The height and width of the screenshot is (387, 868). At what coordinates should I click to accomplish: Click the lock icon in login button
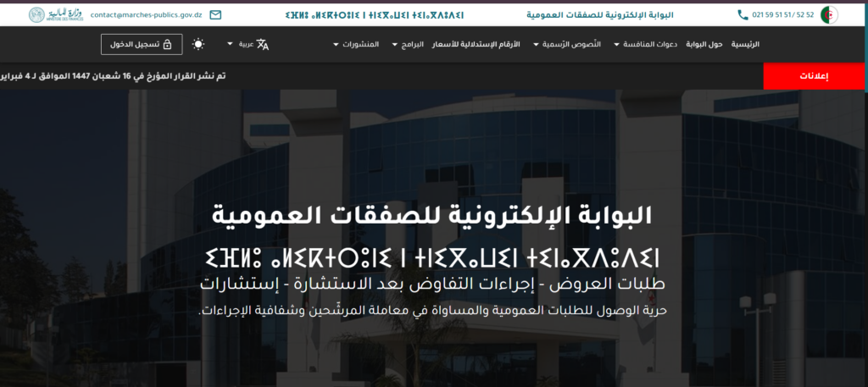(167, 44)
